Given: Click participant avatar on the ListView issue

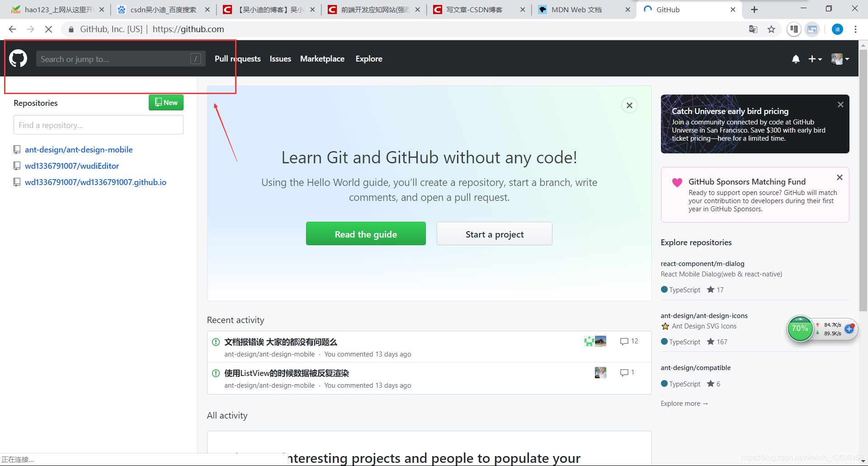Looking at the screenshot, I should pos(600,372).
